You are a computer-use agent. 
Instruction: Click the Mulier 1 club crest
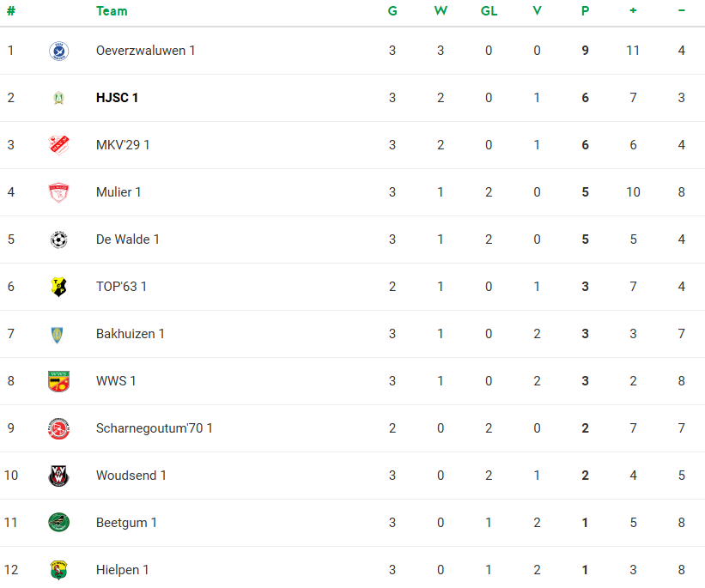58,192
